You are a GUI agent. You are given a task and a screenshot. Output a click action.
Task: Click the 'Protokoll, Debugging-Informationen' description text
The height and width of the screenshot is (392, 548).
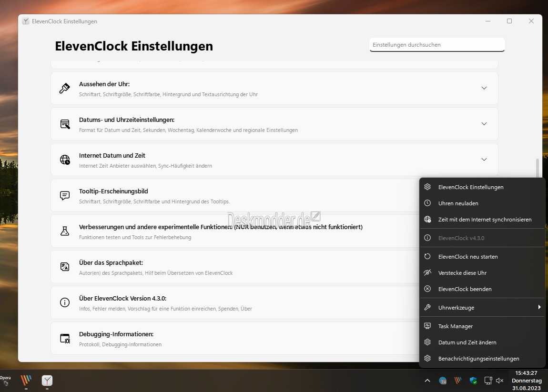120,344
